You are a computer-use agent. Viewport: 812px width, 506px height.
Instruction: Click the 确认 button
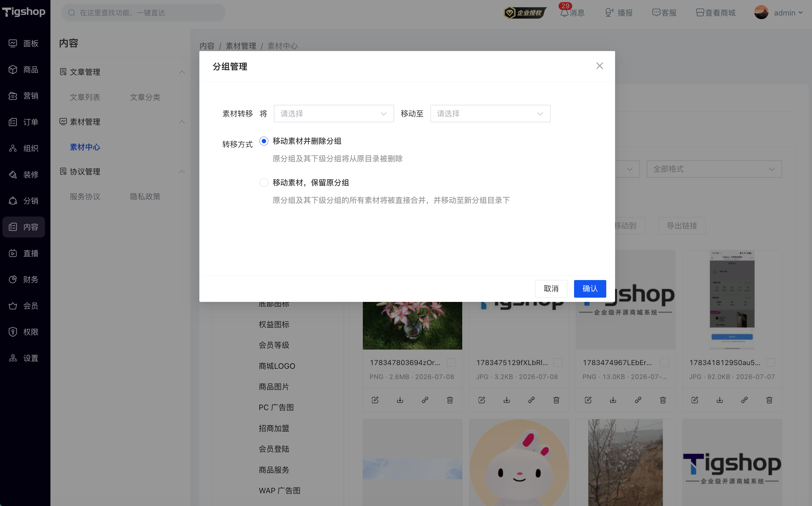(590, 289)
